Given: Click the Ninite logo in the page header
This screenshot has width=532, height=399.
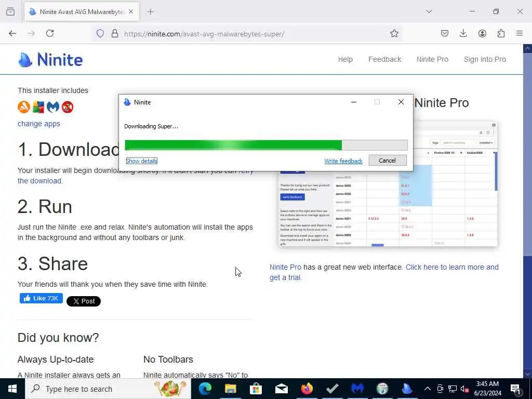Looking at the screenshot, I should click(50, 60).
